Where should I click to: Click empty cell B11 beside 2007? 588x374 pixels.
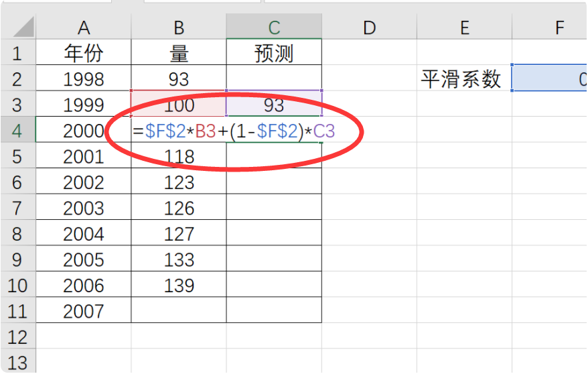tap(179, 310)
